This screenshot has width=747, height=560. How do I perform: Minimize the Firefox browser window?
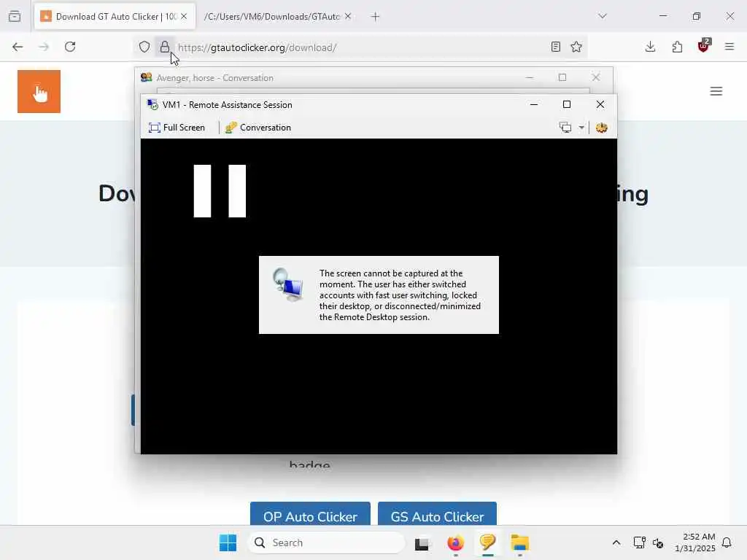(x=663, y=16)
